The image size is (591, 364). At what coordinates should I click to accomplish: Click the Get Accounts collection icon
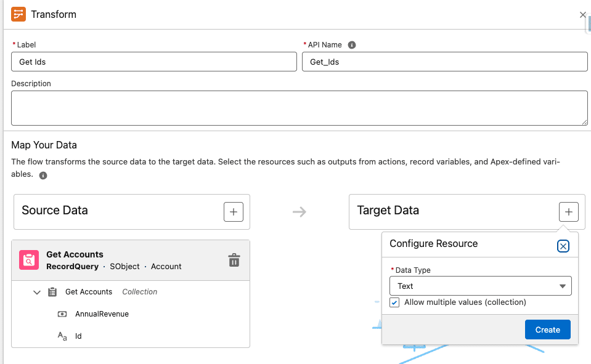pos(52,292)
